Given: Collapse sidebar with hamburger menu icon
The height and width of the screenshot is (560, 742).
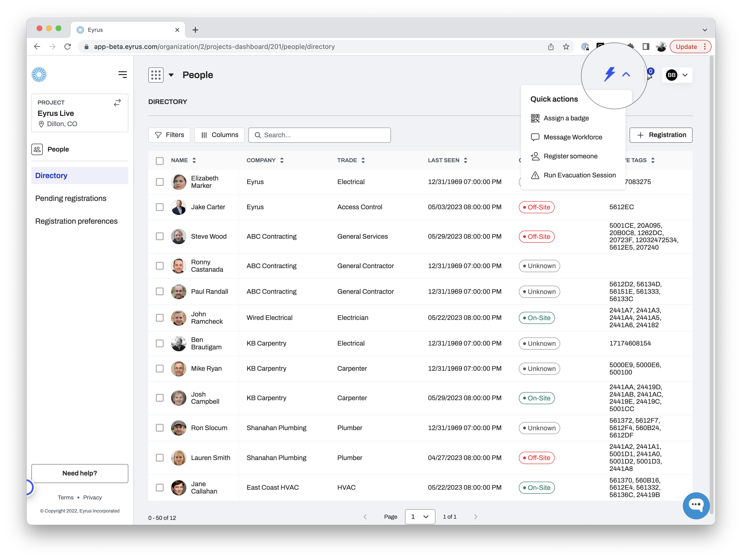Looking at the screenshot, I should coord(122,74).
